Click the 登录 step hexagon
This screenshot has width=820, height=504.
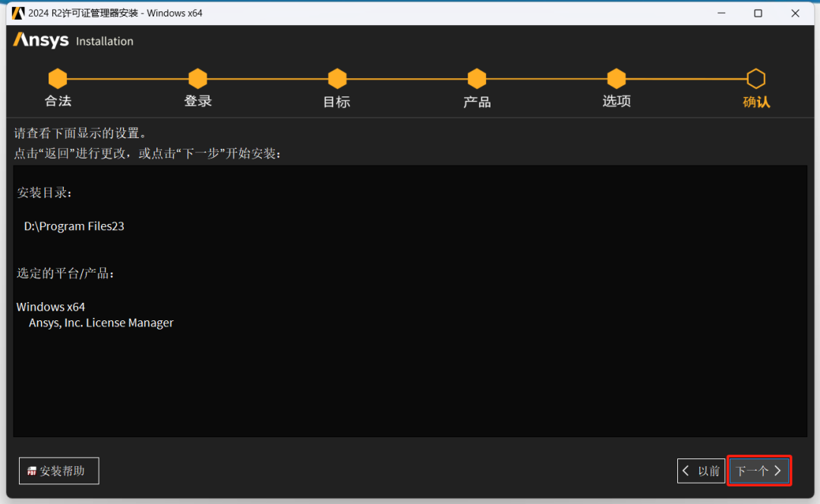pyautogui.click(x=197, y=79)
